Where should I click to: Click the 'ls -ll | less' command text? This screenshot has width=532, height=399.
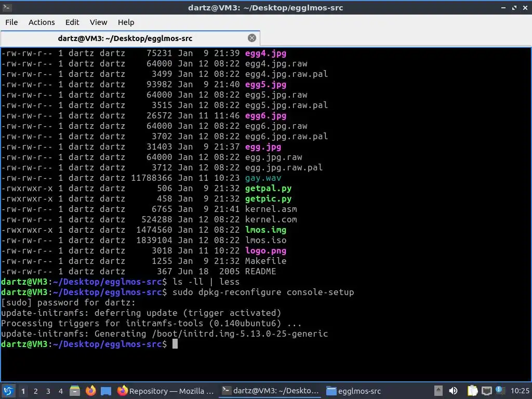point(206,282)
